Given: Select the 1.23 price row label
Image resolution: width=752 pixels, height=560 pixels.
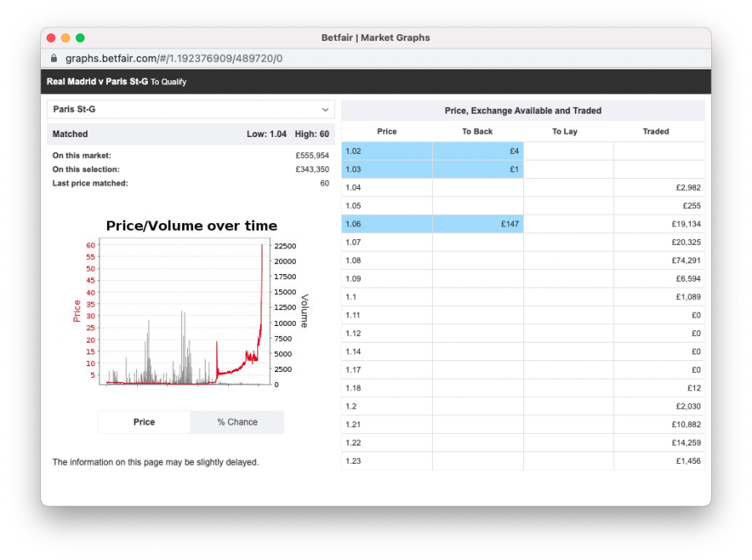Looking at the screenshot, I should (x=353, y=461).
